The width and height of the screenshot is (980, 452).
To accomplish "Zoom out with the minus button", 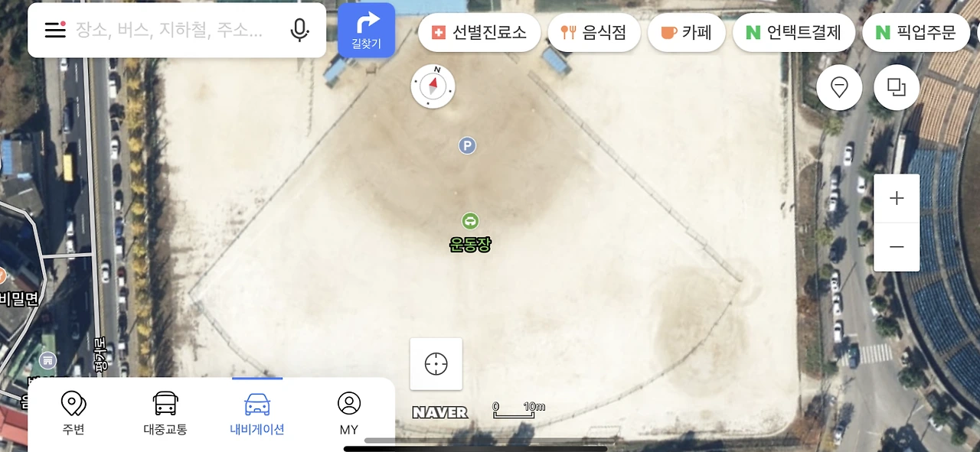I will 897,247.
